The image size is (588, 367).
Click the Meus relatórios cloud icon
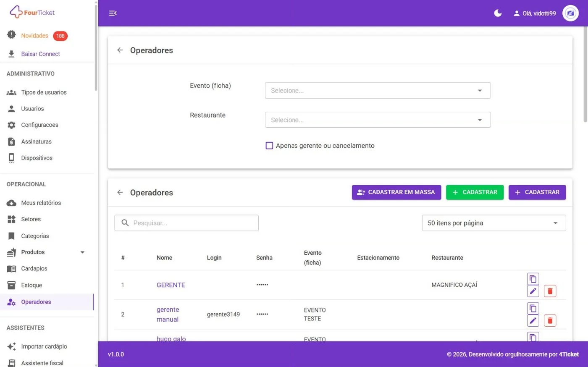11,203
